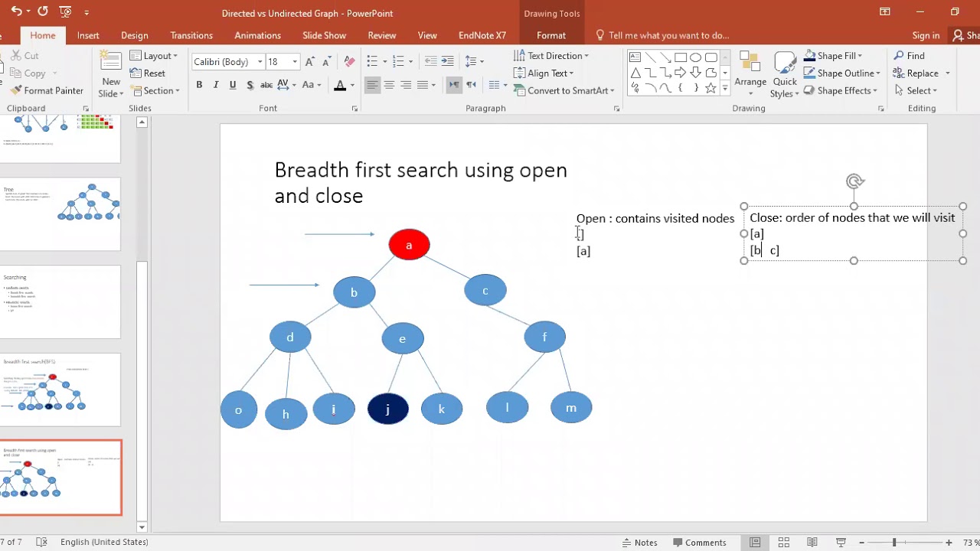The width and height of the screenshot is (980, 551).
Task: Select the dark navy node labeled j
Action: pos(387,409)
